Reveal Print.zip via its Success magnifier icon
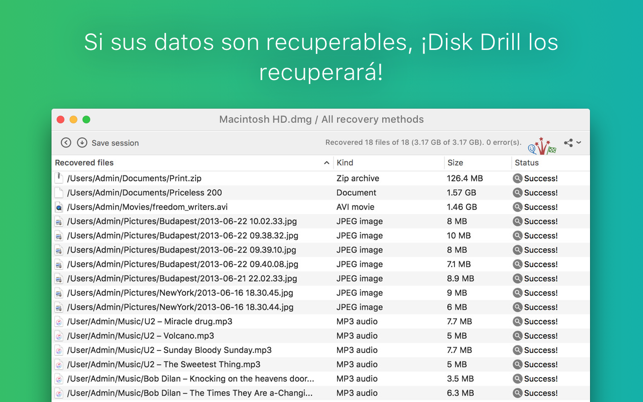This screenshot has width=643, height=402. 518,178
